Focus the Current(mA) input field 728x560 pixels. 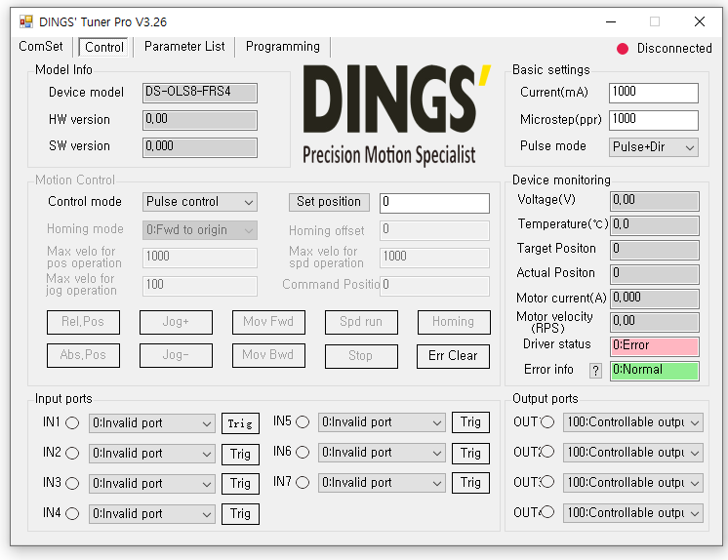tap(653, 93)
